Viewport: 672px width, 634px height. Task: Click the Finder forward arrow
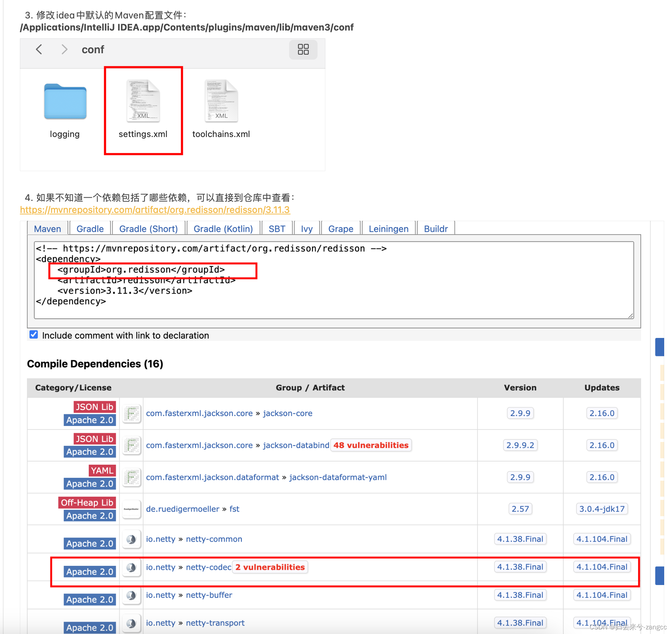[64, 49]
